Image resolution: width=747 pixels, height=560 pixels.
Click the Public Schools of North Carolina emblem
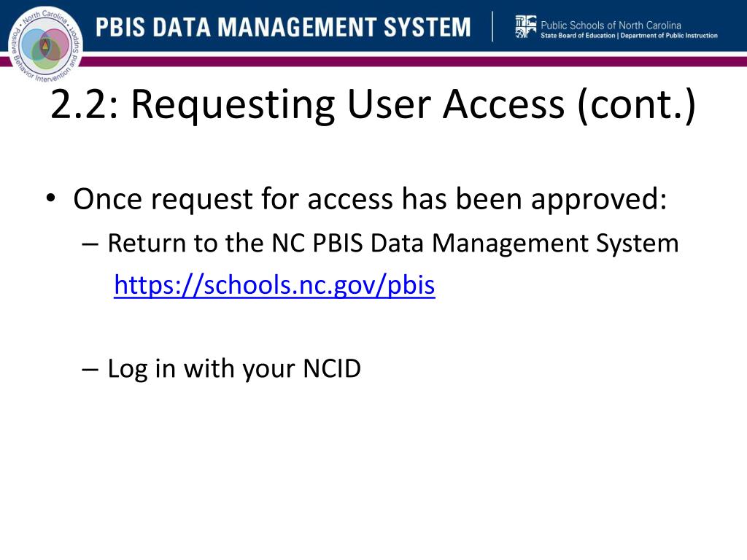click(526, 27)
